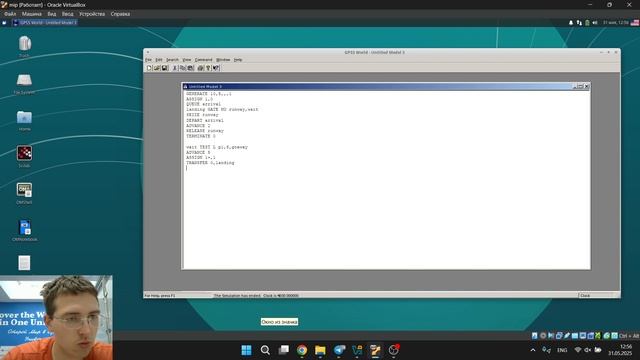The image size is (640, 360).
Task: Click the guest panel network icon
Action: (x=579, y=23)
